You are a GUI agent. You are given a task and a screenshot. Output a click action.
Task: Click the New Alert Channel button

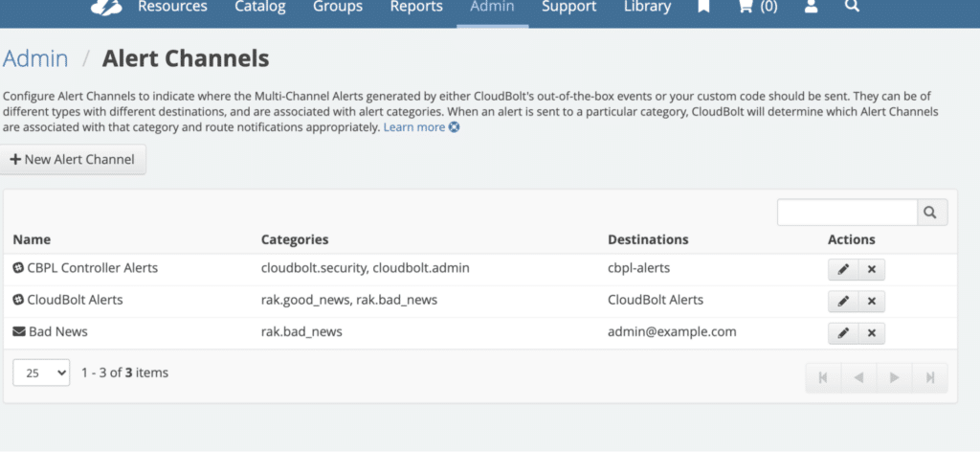pyautogui.click(x=73, y=159)
